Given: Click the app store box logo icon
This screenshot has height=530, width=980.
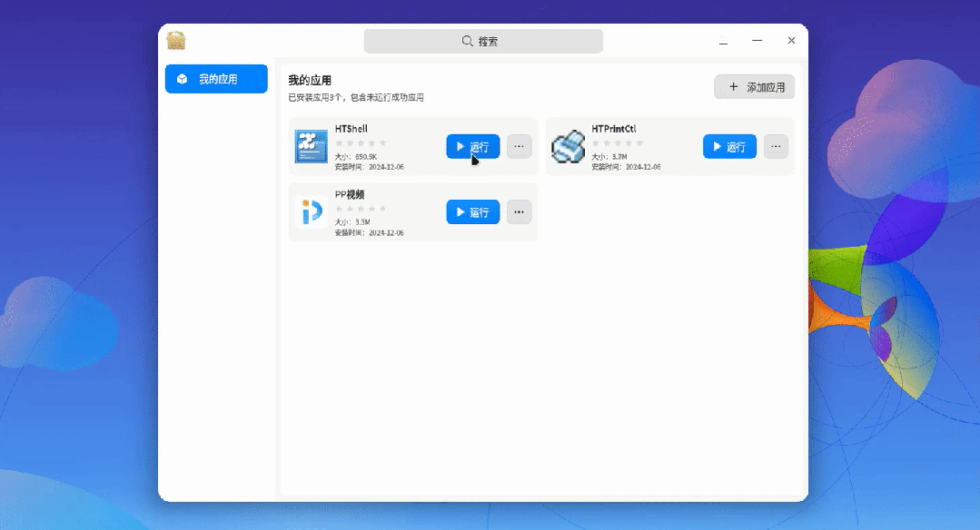Looking at the screenshot, I should [x=176, y=41].
